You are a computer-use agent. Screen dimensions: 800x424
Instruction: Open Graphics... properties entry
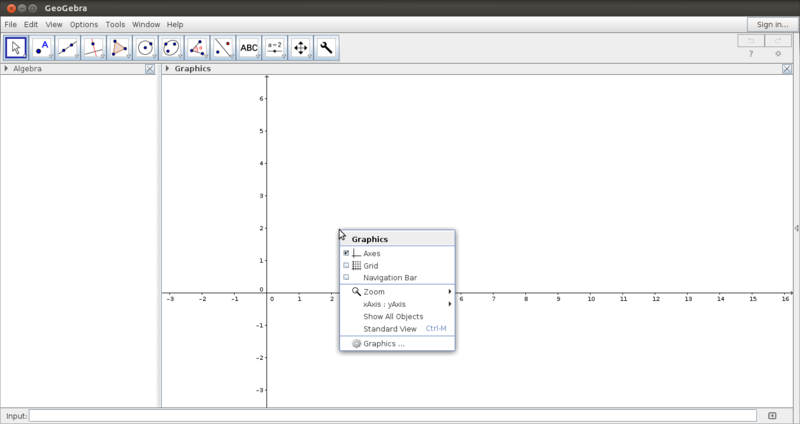pyautogui.click(x=397, y=344)
